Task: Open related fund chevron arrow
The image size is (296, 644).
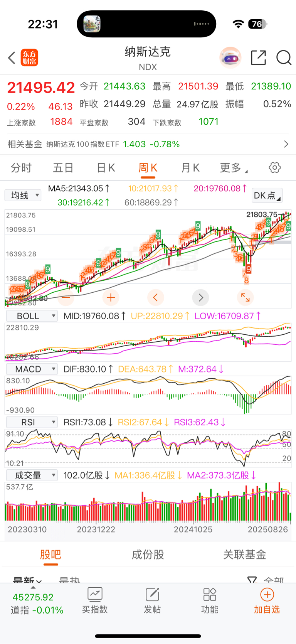Action: click(286, 144)
